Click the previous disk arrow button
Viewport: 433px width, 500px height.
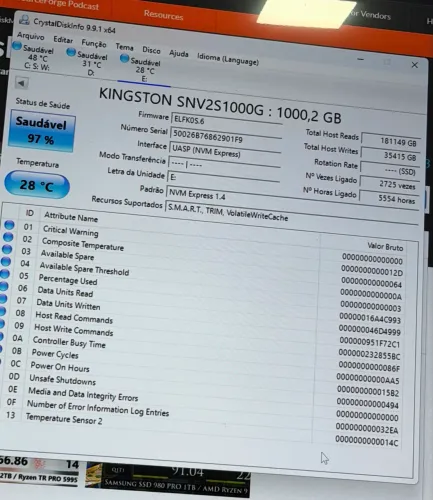22,83
